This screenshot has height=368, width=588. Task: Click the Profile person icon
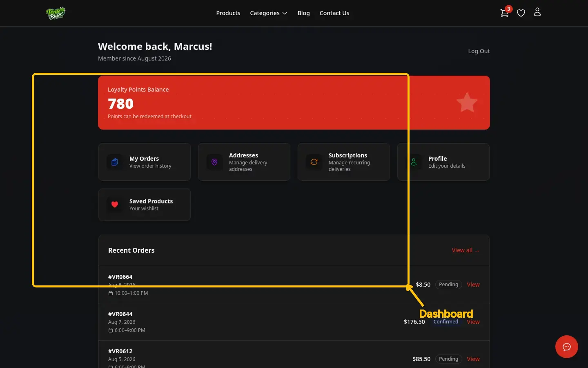click(x=414, y=162)
